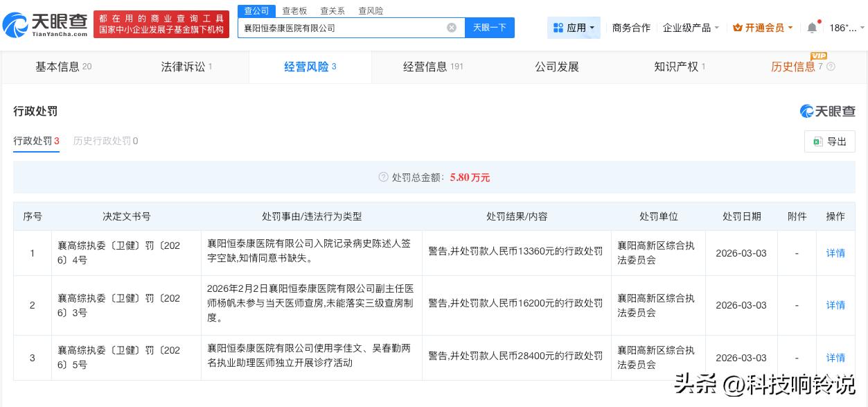Click the help icon beside 历史信息

(x=831, y=67)
